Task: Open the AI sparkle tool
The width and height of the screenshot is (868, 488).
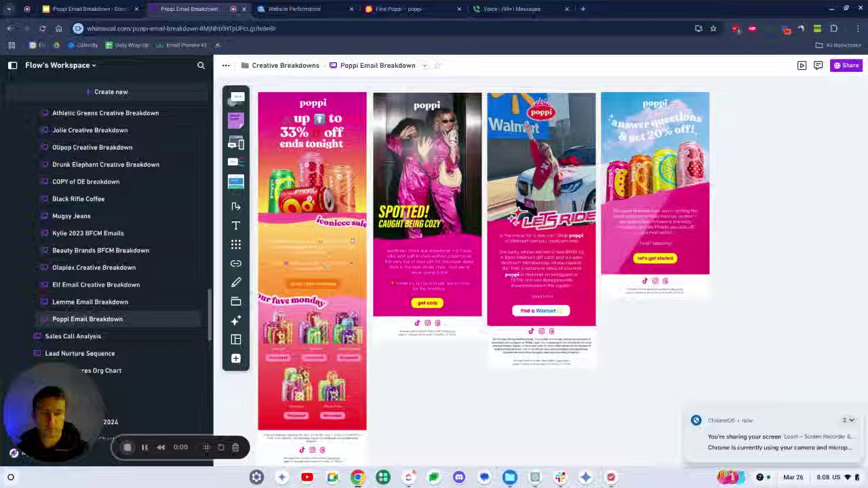Action: click(x=236, y=320)
